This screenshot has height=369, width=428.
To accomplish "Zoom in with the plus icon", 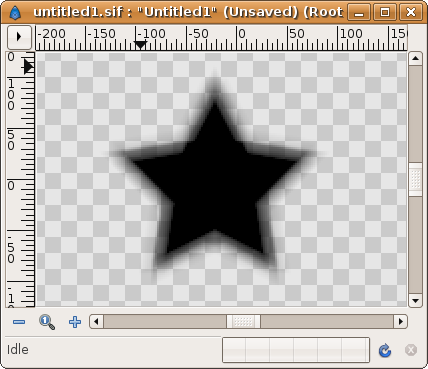I will pos(75,322).
